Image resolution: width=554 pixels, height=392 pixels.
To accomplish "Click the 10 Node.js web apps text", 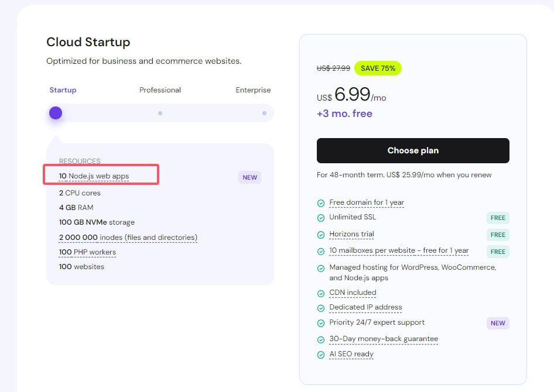I will coord(94,176).
